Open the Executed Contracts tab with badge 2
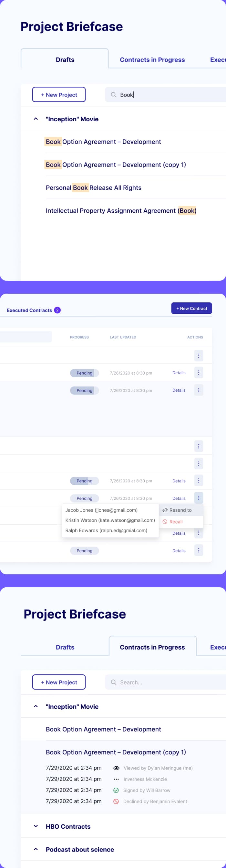The image size is (226, 868). coord(29,310)
